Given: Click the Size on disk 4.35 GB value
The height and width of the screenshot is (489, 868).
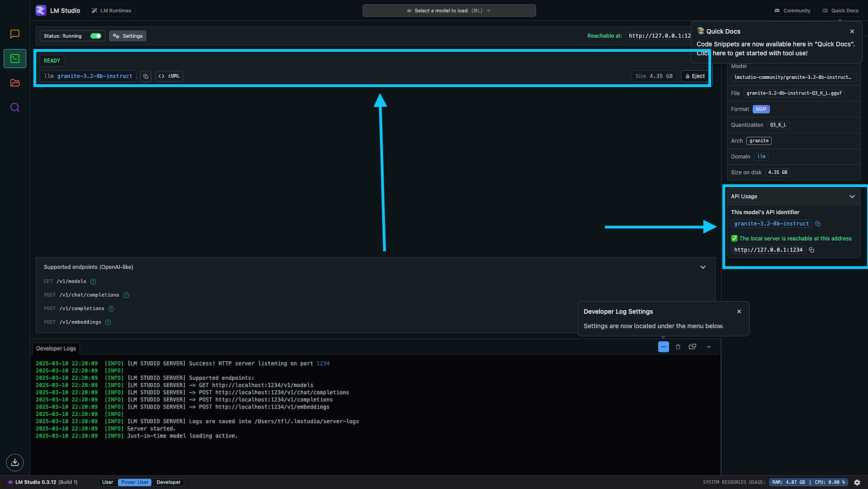Looking at the screenshot, I should [x=777, y=173].
